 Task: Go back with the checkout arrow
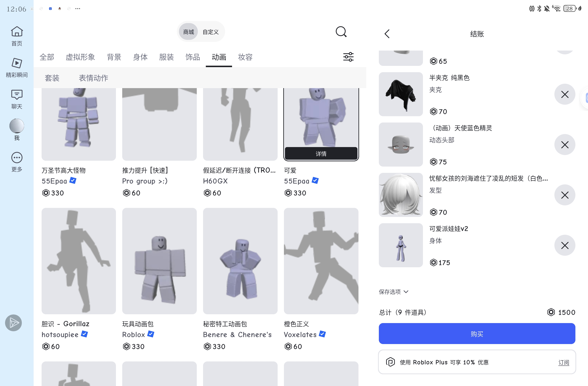[387, 34]
